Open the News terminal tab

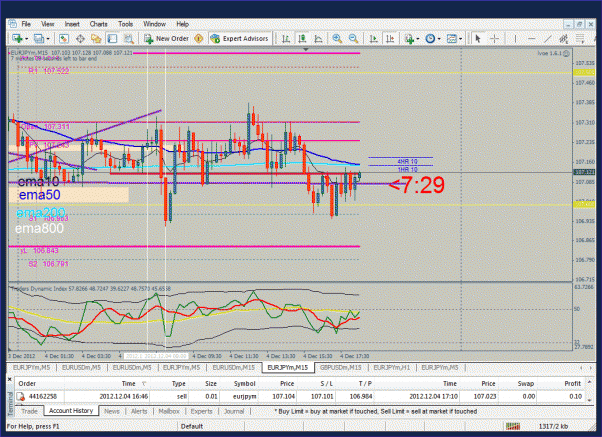[112, 411]
